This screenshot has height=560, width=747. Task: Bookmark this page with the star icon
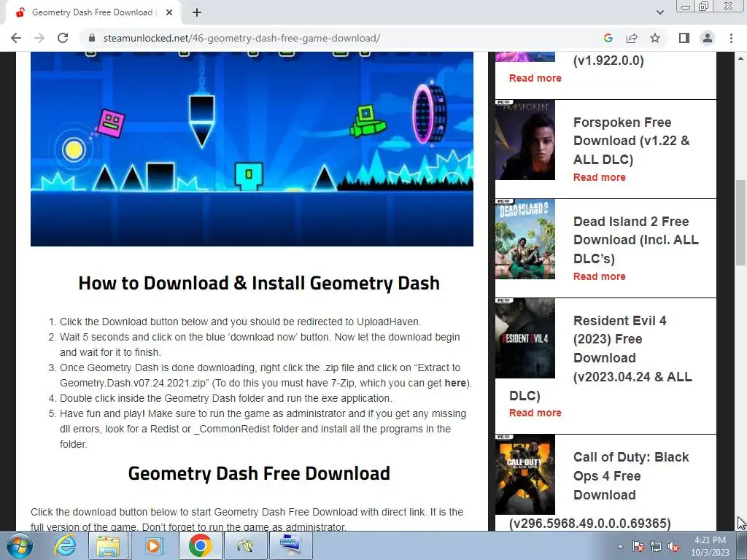tap(655, 38)
